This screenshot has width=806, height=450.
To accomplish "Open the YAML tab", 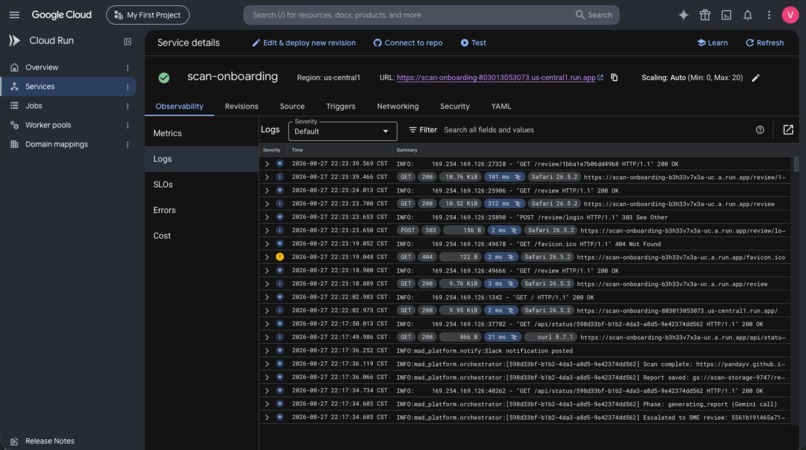I will tap(501, 106).
